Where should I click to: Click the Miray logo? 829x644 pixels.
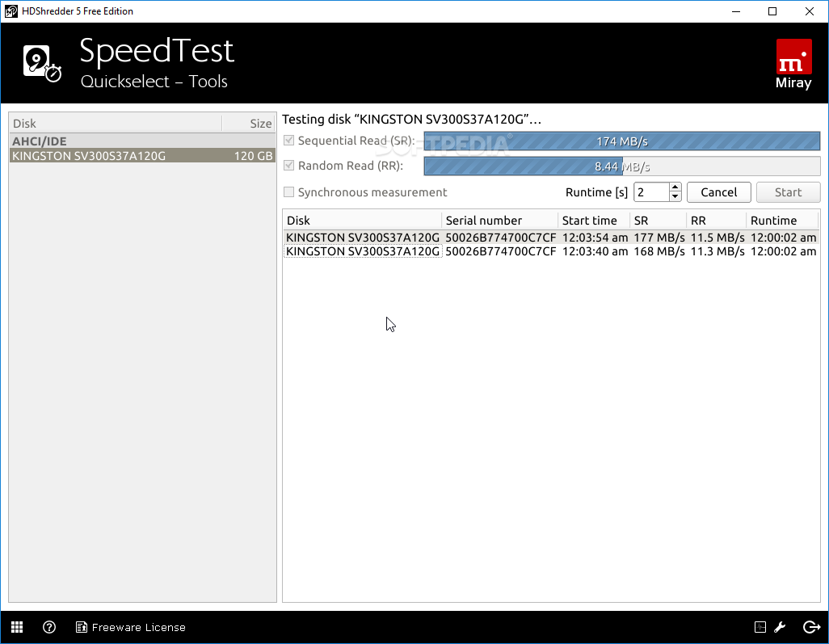[x=793, y=64]
